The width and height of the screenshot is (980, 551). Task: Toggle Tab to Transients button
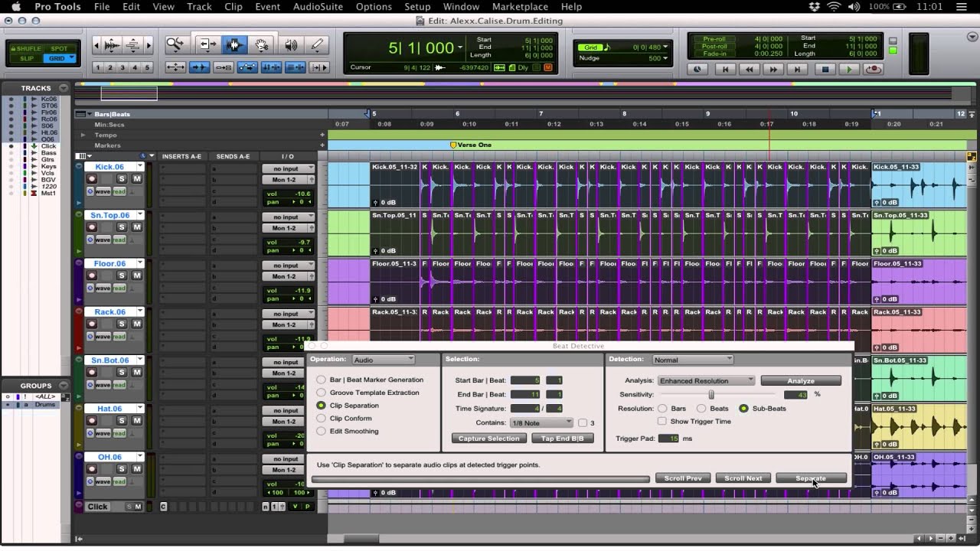point(199,67)
